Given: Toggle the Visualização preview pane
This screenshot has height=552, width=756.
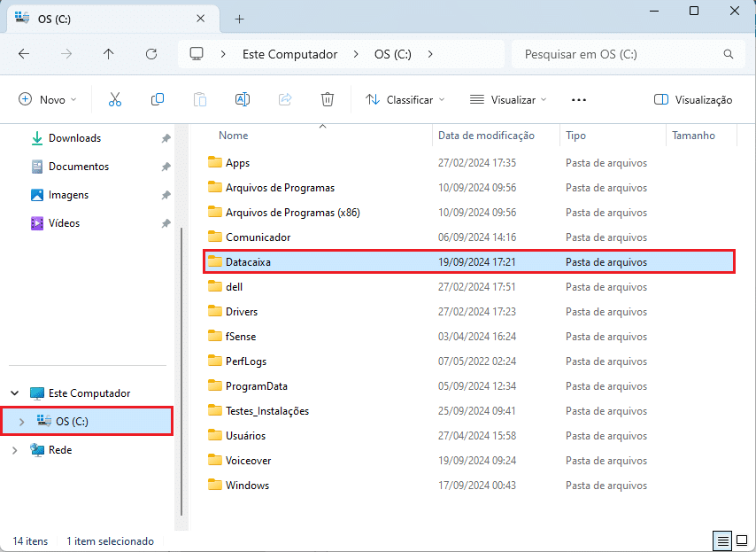Looking at the screenshot, I should click(693, 100).
